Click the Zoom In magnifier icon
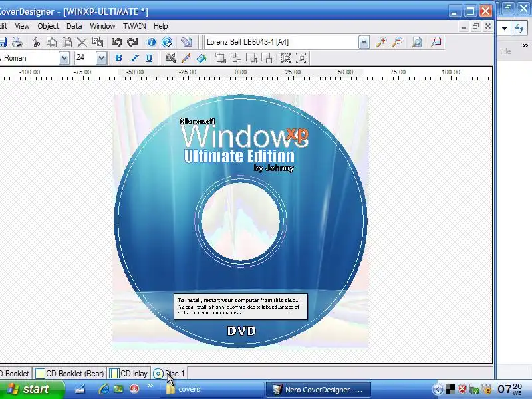The height and width of the screenshot is (399, 532). pos(381,42)
